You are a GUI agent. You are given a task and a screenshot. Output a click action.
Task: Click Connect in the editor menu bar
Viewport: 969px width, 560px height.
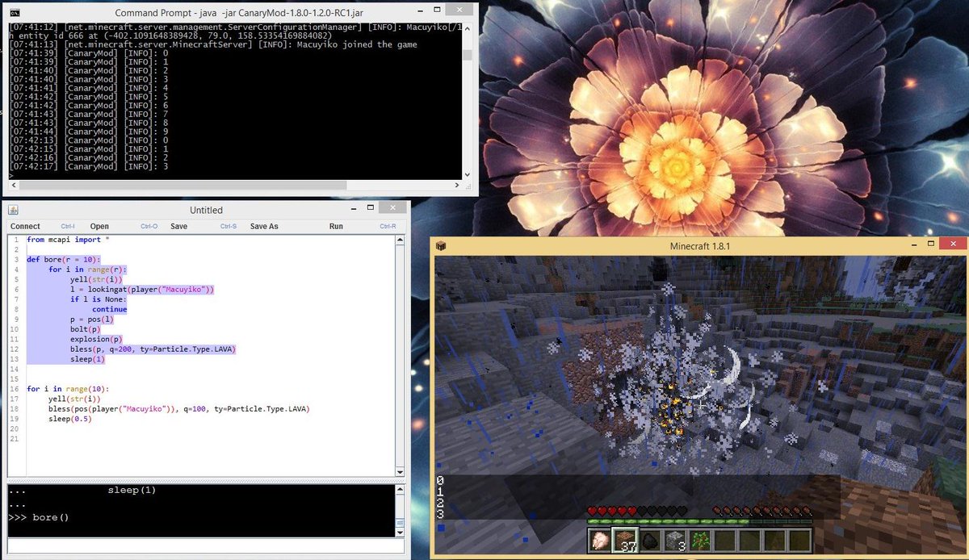(25, 227)
